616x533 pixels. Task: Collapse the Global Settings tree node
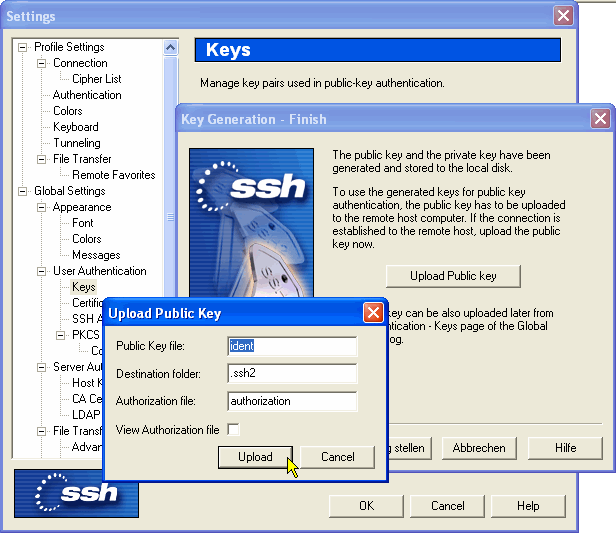[22, 191]
